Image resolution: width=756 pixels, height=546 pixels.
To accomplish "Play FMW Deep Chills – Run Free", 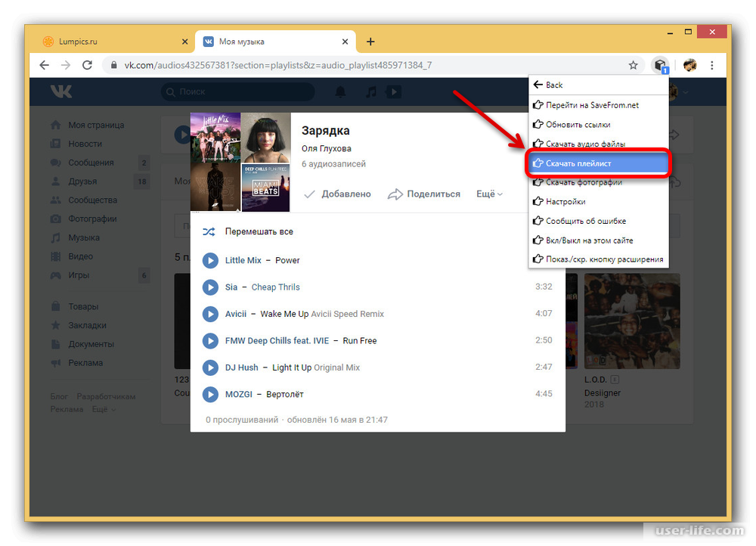I will (210, 341).
